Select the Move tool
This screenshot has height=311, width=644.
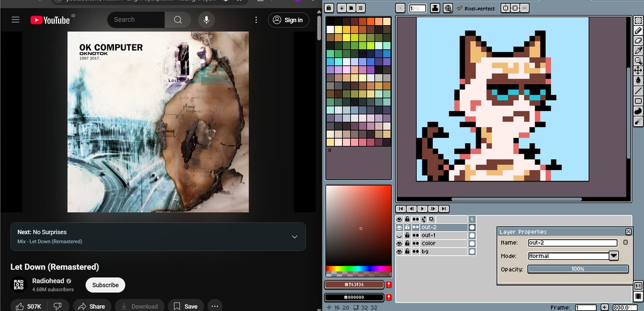click(638, 70)
